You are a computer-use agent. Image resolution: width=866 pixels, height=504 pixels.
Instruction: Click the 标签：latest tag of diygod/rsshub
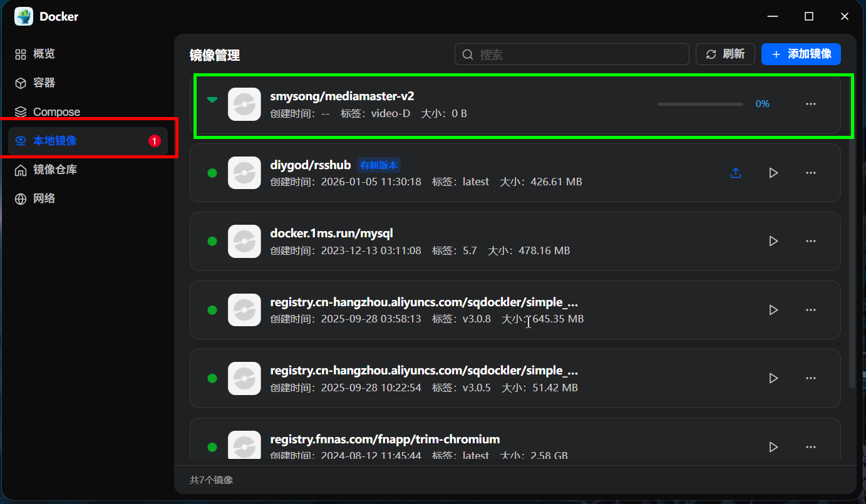461,182
